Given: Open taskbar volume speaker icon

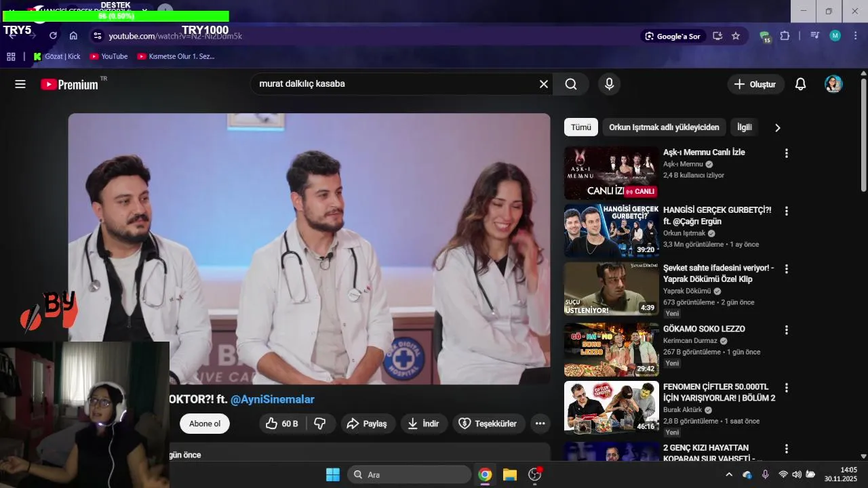Looking at the screenshot, I should 796,474.
